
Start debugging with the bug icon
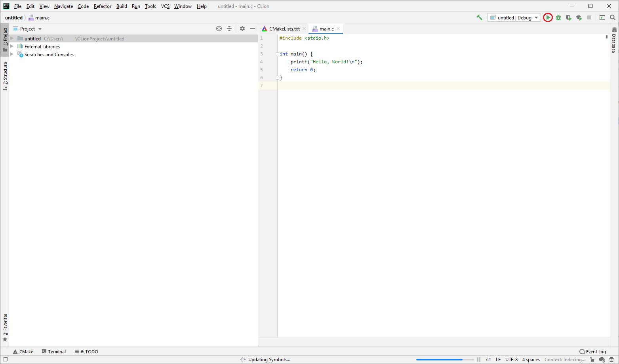tap(558, 17)
